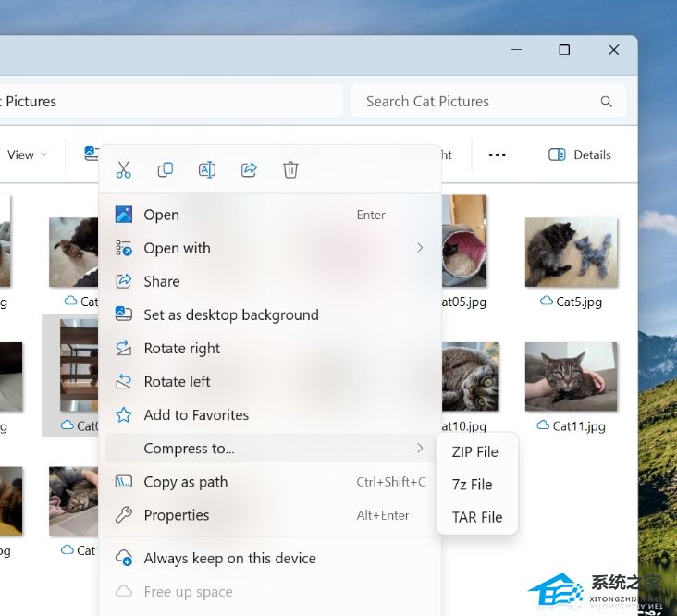Select Set as desktop background
677x616 pixels.
tap(231, 315)
